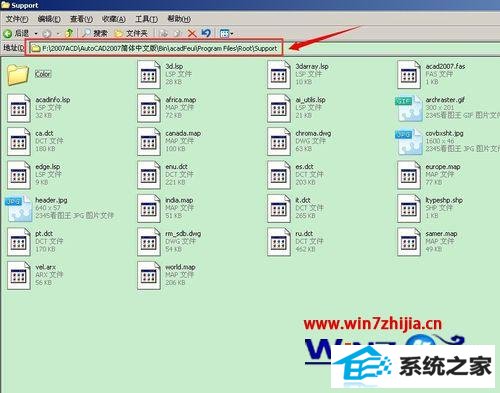Expand the forward history dropdown arrow
This screenshot has height=393, width=500.
pyautogui.click(x=58, y=33)
